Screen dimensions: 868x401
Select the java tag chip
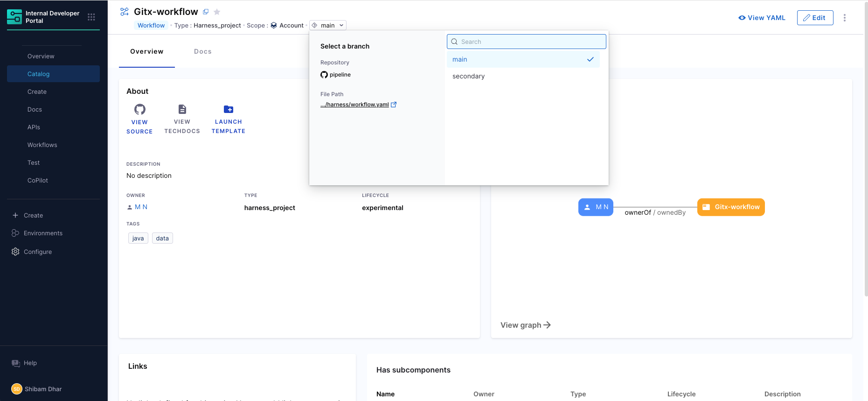(138, 238)
